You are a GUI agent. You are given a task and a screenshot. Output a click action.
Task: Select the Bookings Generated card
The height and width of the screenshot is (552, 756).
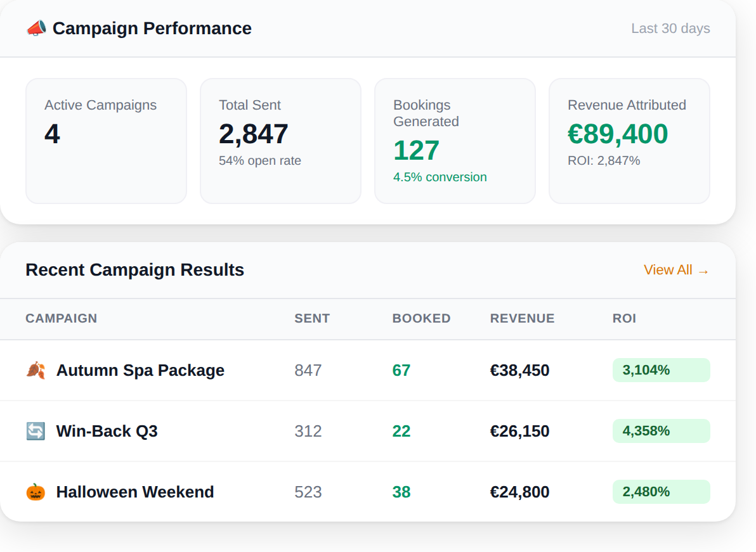coord(455,140)
